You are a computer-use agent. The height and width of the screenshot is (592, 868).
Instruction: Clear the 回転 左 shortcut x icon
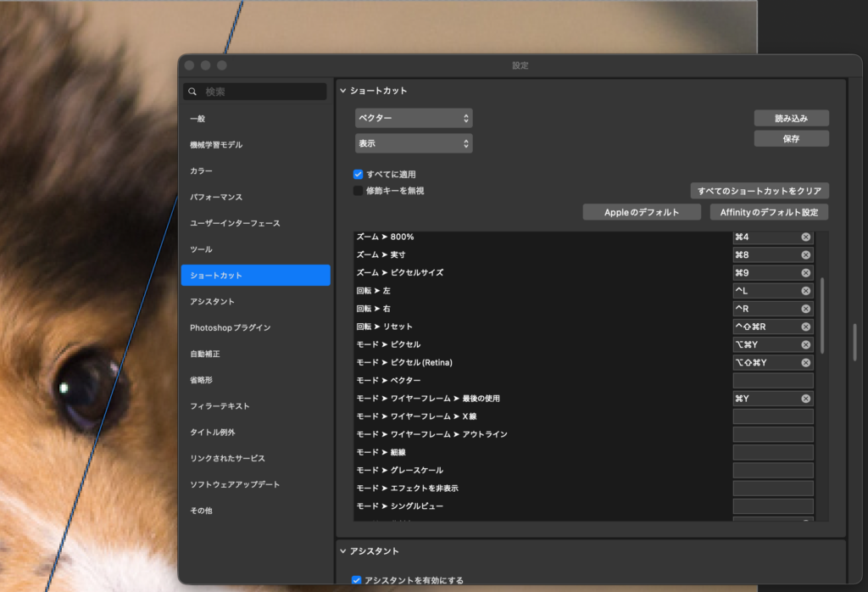coord(805,291)
